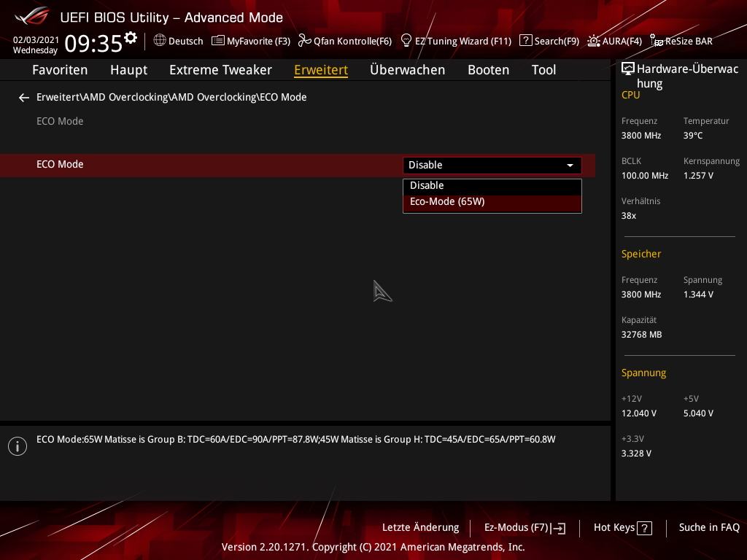Screen dimensions: 747x560
Task: Select Disable in the dropdown list
Action: 492,186
